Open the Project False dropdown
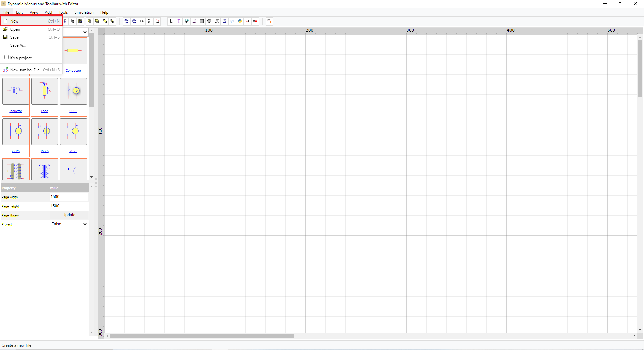Image resolution: width=644 pixels, height=350 pixels. [x=69, y=224]
